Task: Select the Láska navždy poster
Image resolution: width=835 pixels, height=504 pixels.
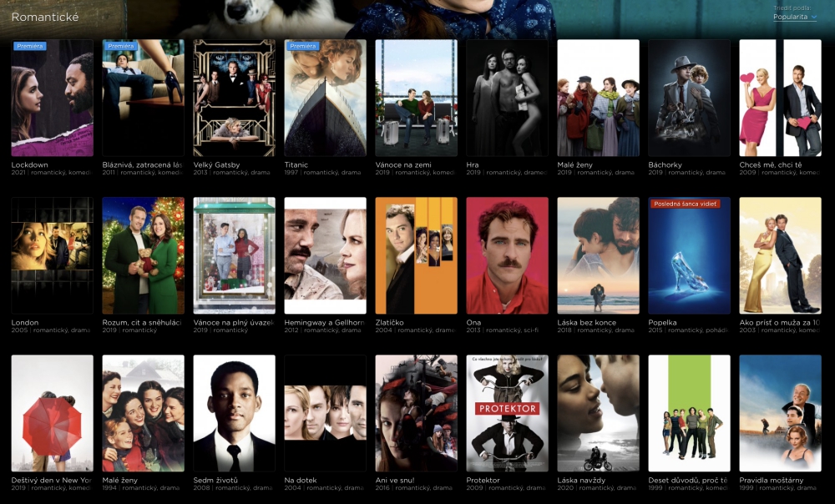Action: [x=599, y=414]
